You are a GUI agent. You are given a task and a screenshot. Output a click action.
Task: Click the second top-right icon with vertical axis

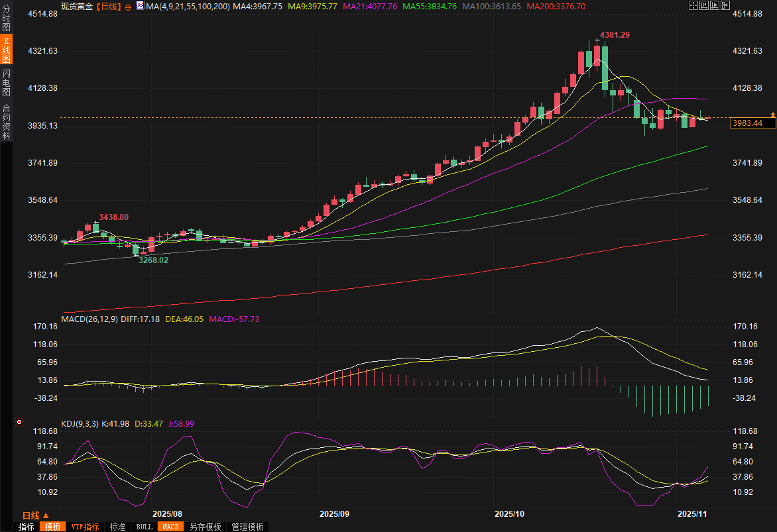click(703, 5)
